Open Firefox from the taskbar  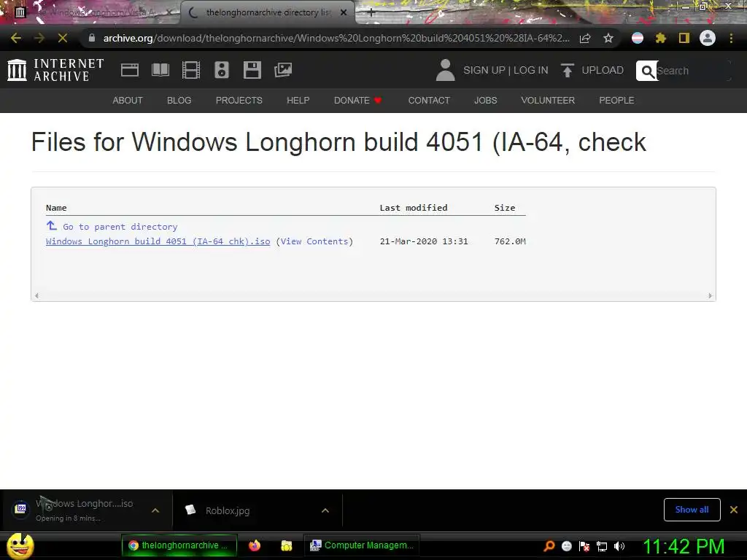255,545
